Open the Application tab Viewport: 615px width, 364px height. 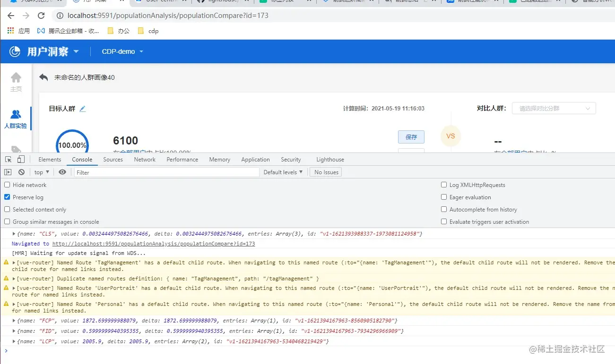click(x=255, y=160)
